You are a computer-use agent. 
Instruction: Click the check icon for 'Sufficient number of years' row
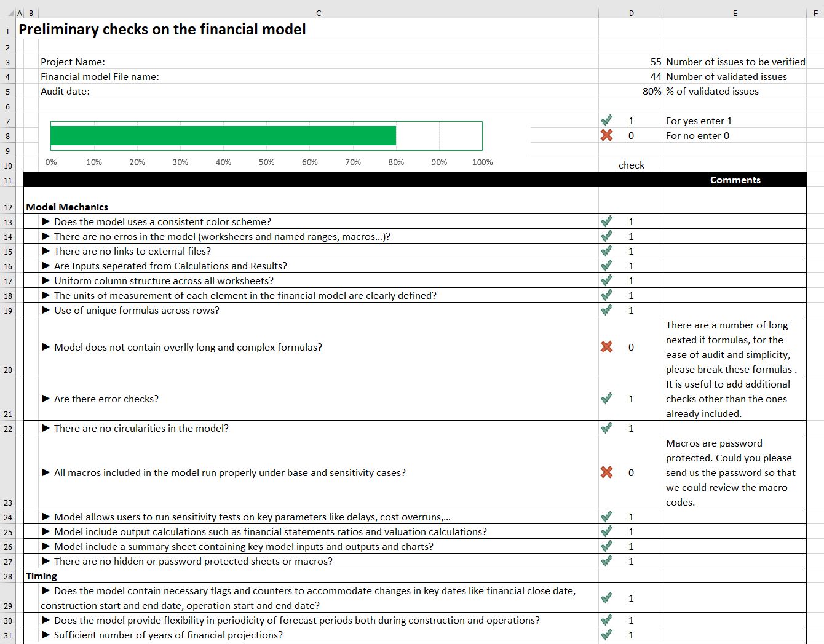click(x=606, y=634)
